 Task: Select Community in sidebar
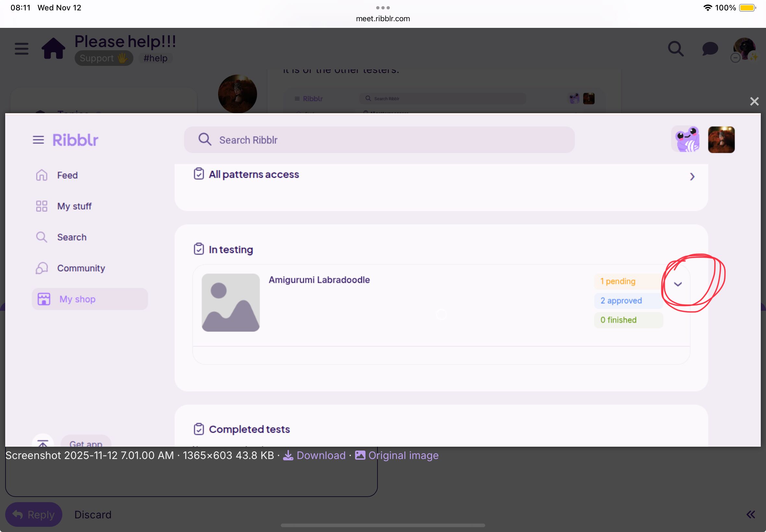click(81, 268)
